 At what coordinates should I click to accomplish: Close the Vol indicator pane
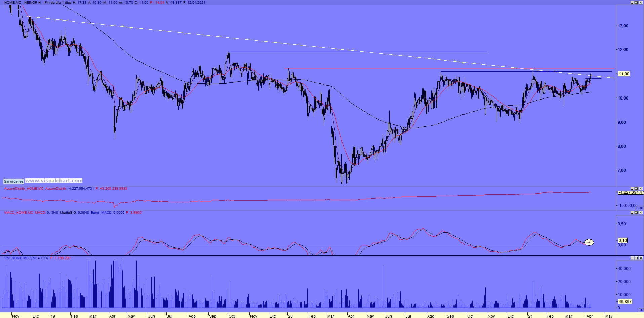click(x=641, y=258)
